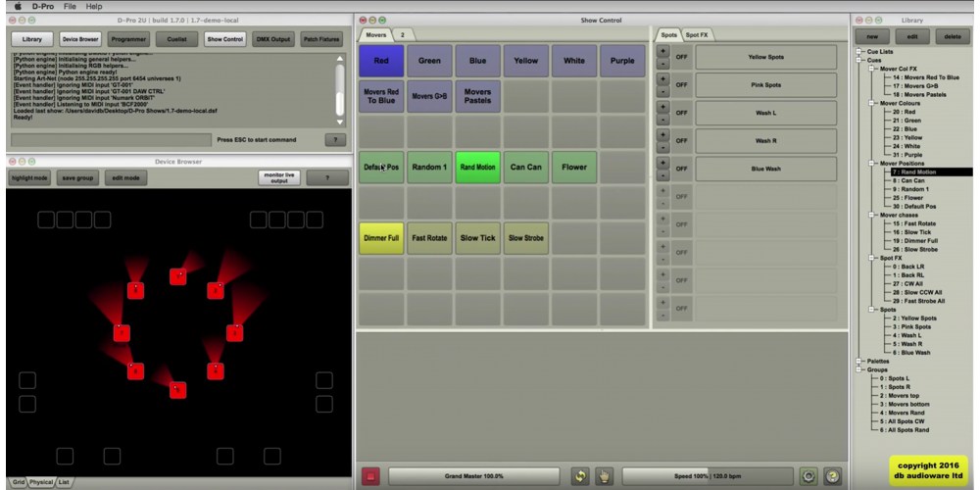Click the plus button for Yellow Spots

coord(662,51)
